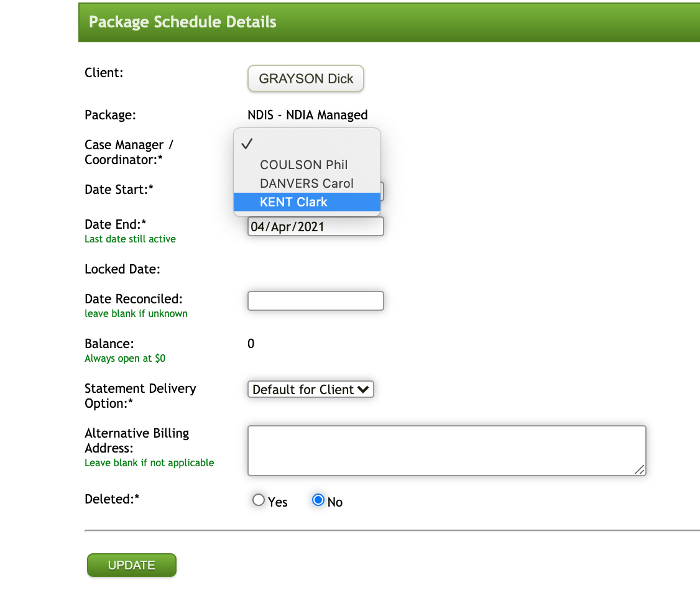
Task: Click the Locked Date label
Action: tap(122, 269)
